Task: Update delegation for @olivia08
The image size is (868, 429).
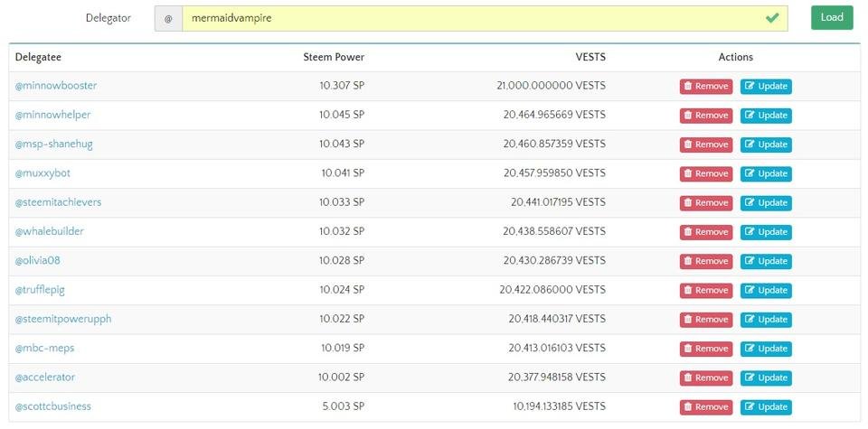Action: coord(766,262)
